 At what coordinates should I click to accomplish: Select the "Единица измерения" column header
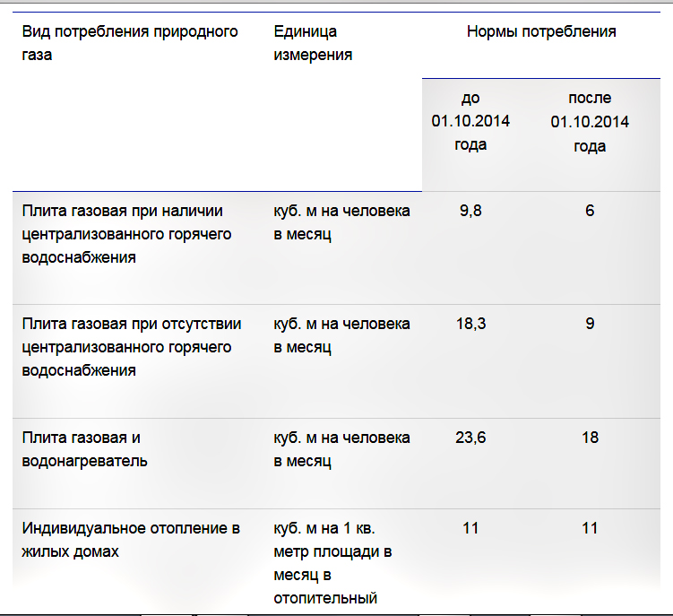pyautogui.click(x=313, y=43)
